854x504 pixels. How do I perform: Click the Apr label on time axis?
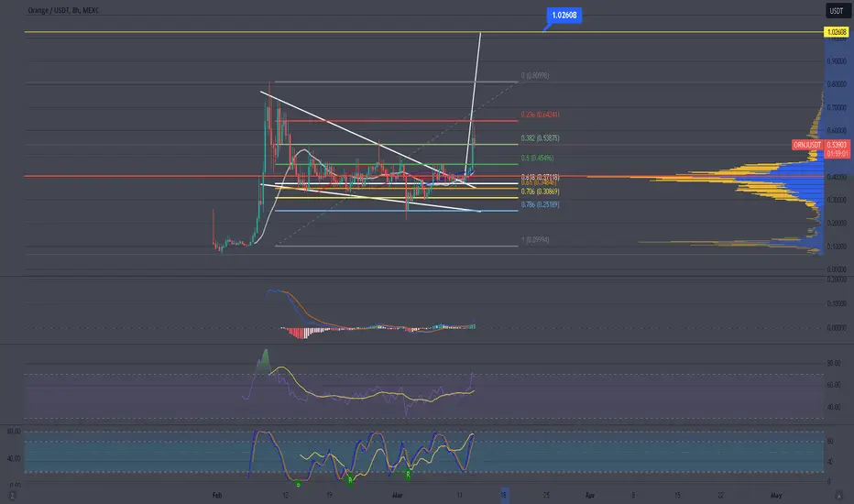pos(589,495)
